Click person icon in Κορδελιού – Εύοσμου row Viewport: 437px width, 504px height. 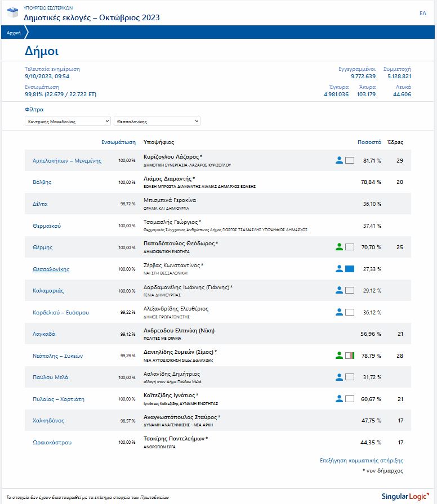339,312
